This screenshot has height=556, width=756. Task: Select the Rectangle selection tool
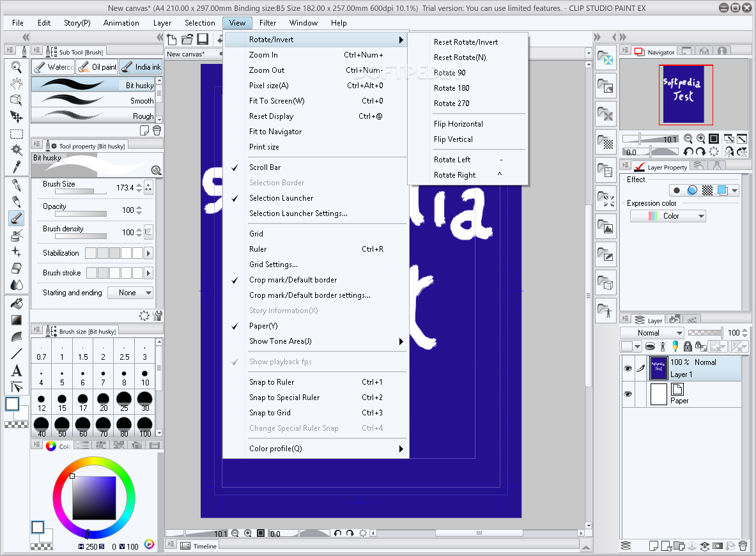(17, 134)
